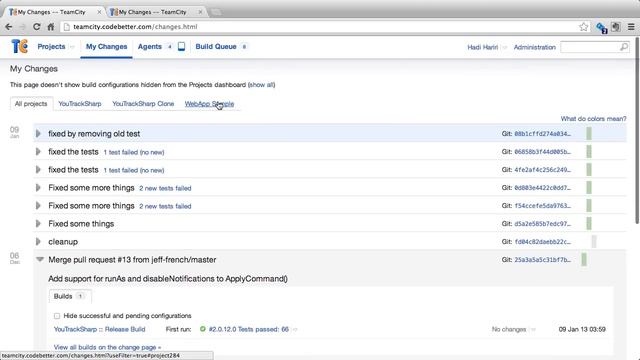This screenshot has height=360, width=640.
Task: Switch to the second My Changes browser tab
Action: 153,12
